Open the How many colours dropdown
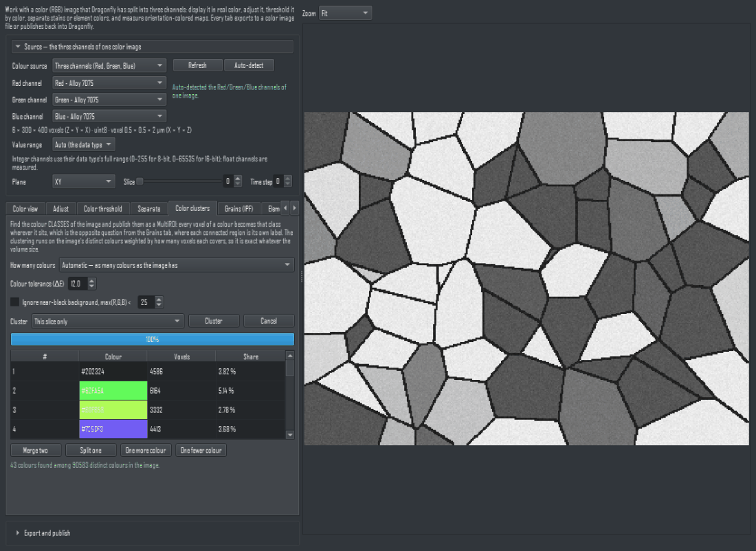756x551 pixels. [x=177, y=265]
